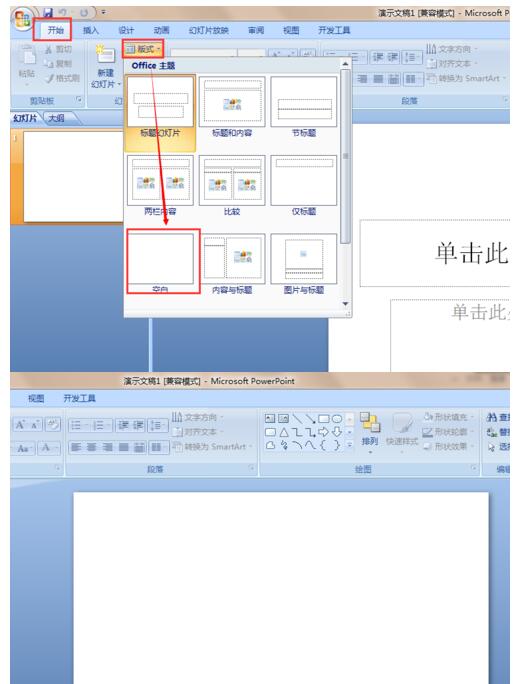
Task: Toggle bullet list in the lower ribbon
Action: click(79, 425)
